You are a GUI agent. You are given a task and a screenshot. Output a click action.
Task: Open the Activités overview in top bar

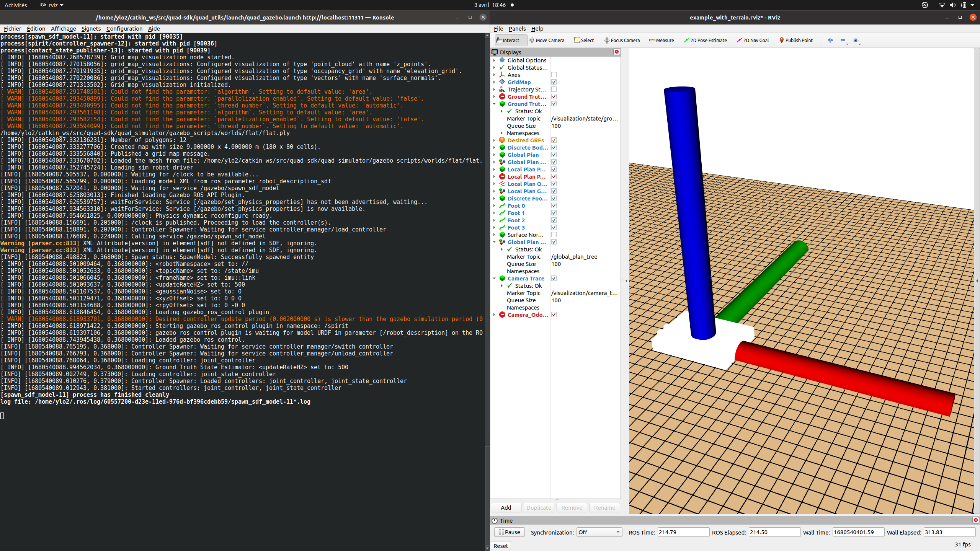click(16, 5)
